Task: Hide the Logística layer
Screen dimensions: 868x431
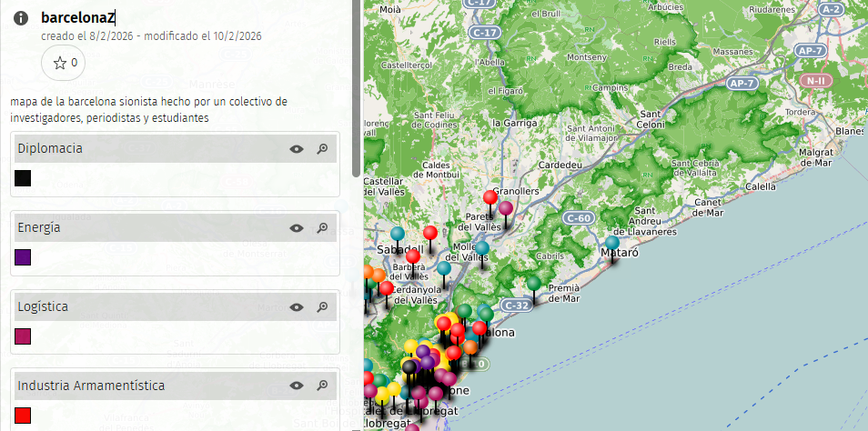Action: (x=297, y=307)
